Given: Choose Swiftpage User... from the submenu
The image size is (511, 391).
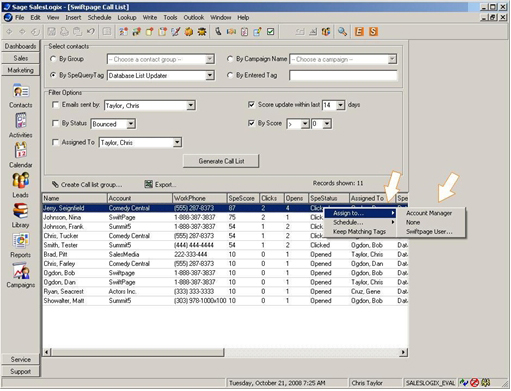Looking at the screenshot, I should (x=429, y=232).
